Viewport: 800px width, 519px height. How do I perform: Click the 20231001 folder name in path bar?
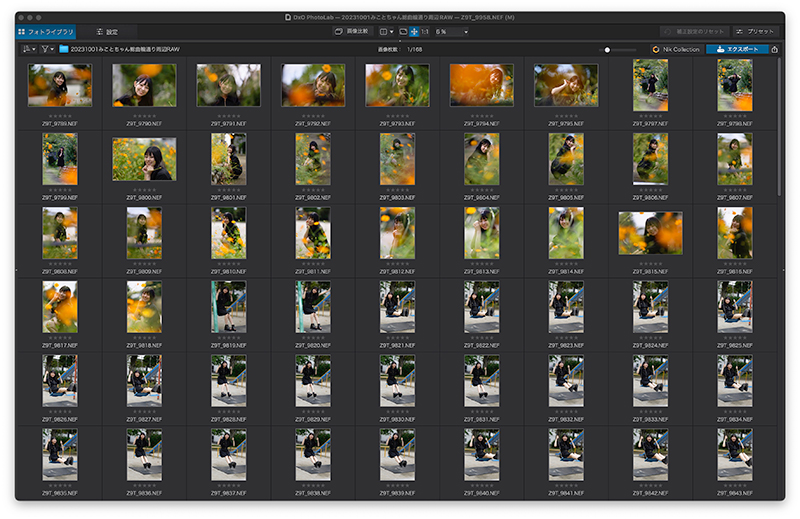pos(125,50)
